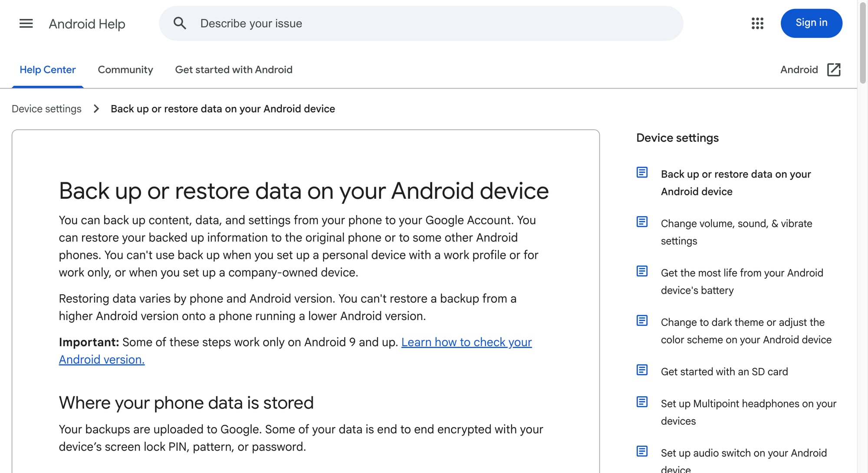This screenshot has height=473, width=868.
Task: Click article icon beside Change volume, sound
Action: coord(642,222)
